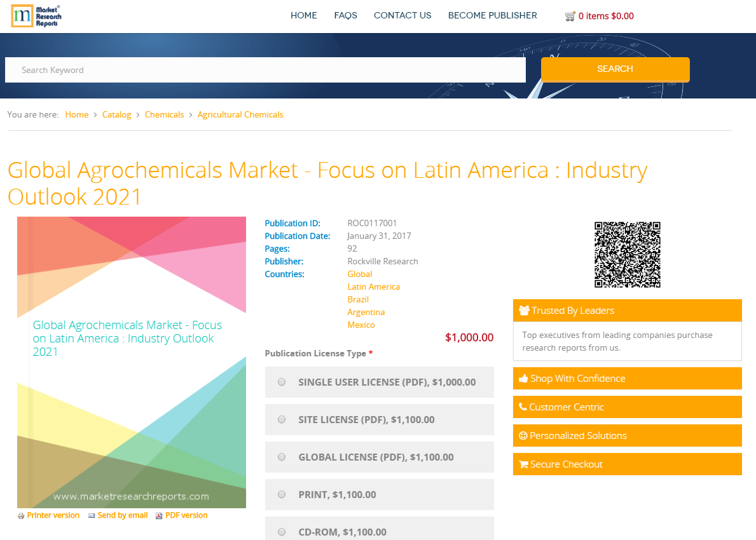Click the people icon on Trusted By Leaders
The width and height of the screenshot is (756, 540).
click(524, 310)
